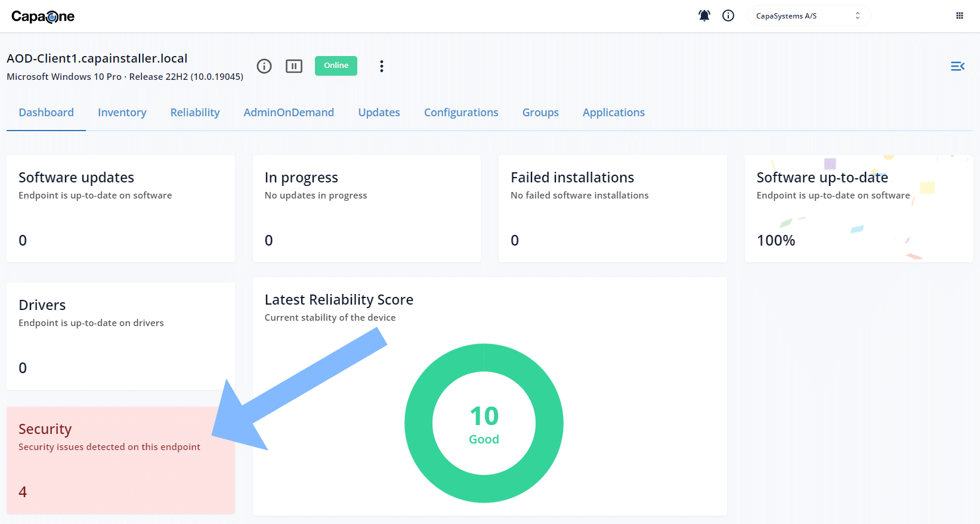Click the info icon in top bar
The width and height of the screenshot is (980, 524).
[728, 15]
